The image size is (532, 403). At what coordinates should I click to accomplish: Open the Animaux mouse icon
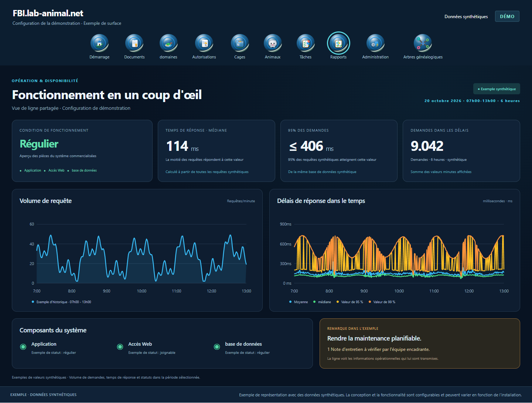point(273,43)
